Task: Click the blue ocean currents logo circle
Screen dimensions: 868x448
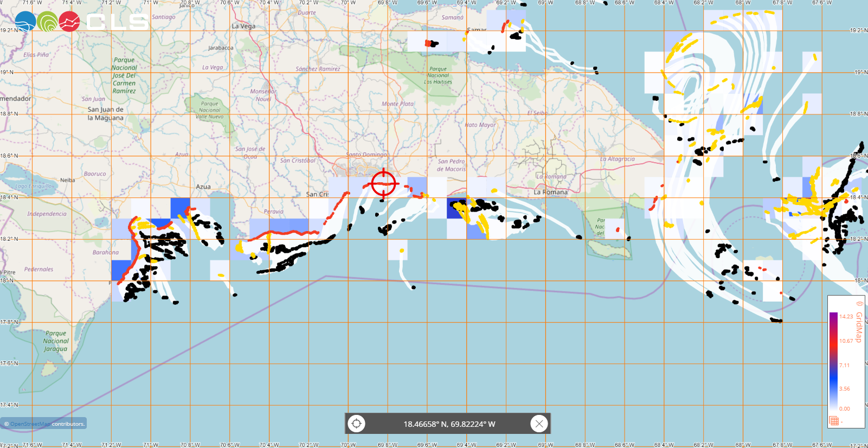Action: (x=25, y=22)
